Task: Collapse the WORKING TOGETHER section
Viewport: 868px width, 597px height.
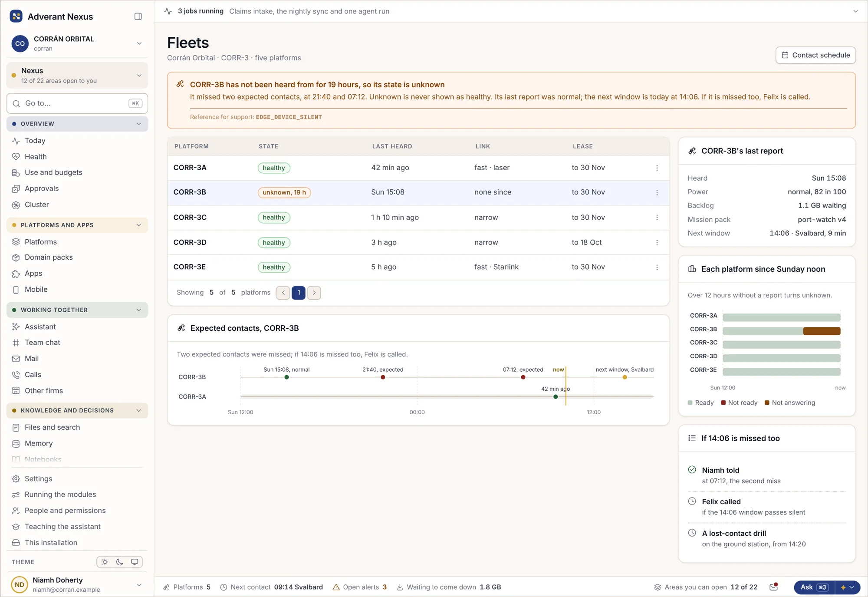Action: (x=77, y=310)
